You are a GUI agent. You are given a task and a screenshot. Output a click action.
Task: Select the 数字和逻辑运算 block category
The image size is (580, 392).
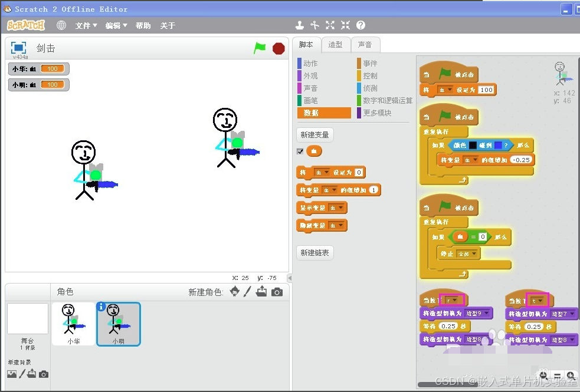coord(385,100)
